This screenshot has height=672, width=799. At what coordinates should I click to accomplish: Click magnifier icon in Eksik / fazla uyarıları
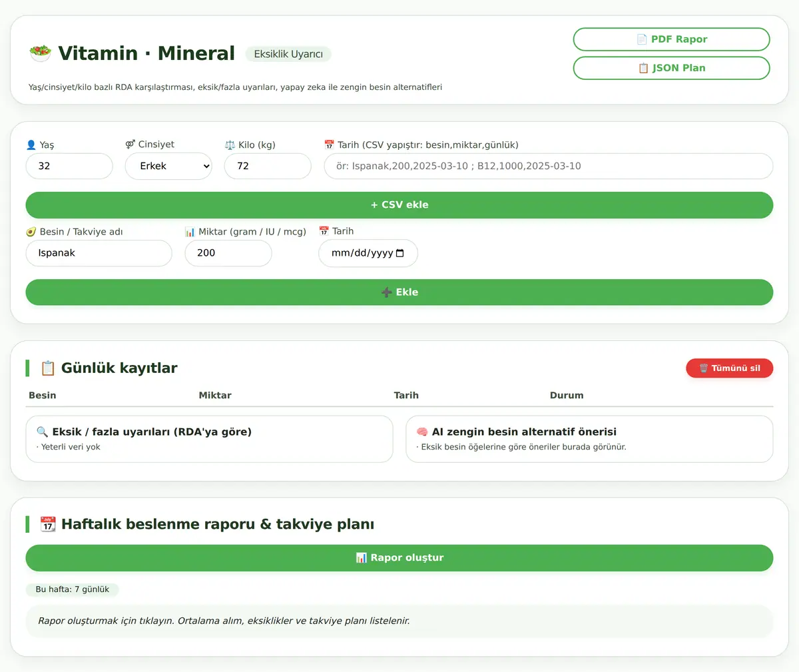[x=42, y=432]
